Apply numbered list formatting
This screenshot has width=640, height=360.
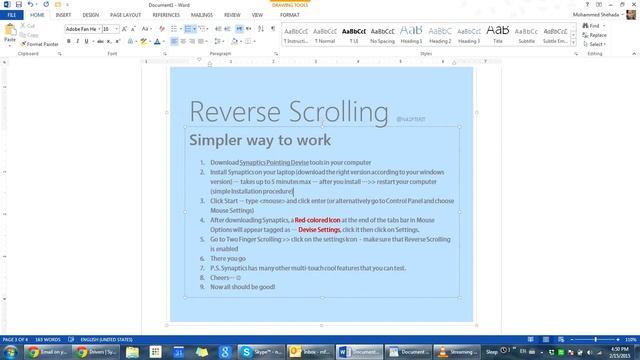pyautogui.click(x=188, y=29)
